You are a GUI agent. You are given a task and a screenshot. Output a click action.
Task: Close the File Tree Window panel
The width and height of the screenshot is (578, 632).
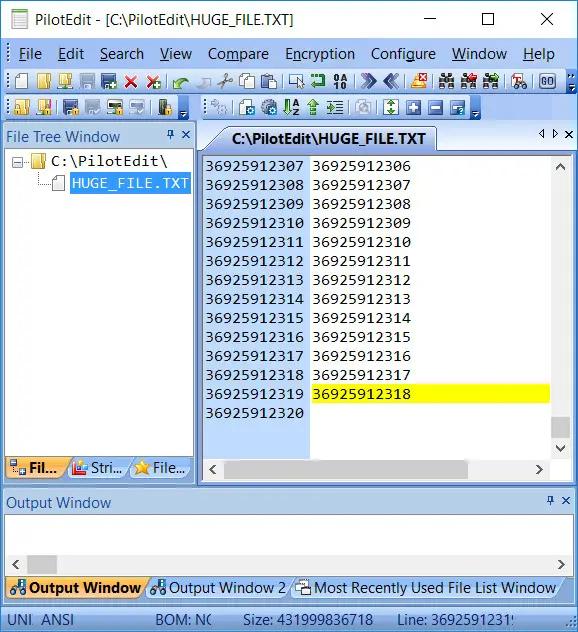click(x=186, y=135)
